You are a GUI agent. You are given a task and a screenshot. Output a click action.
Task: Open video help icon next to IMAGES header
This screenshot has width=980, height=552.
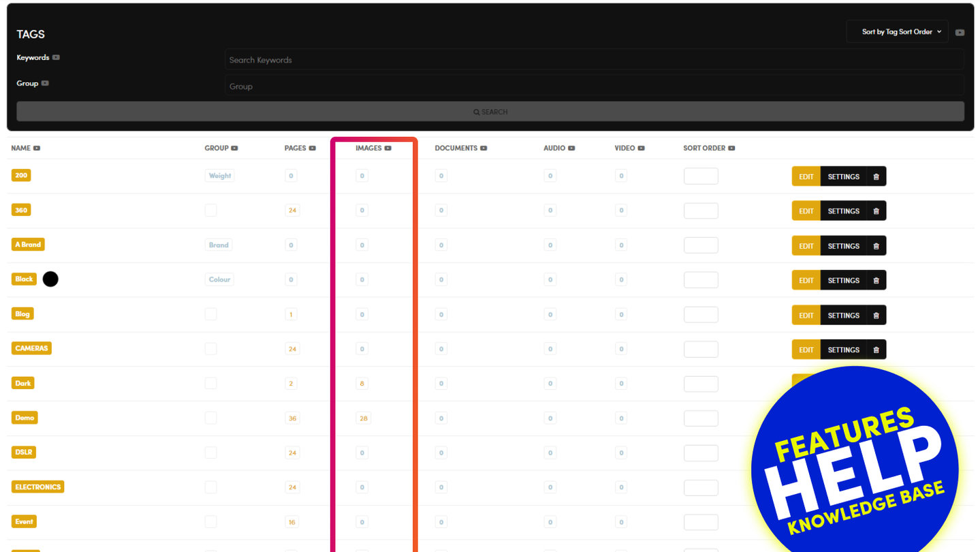388,148
